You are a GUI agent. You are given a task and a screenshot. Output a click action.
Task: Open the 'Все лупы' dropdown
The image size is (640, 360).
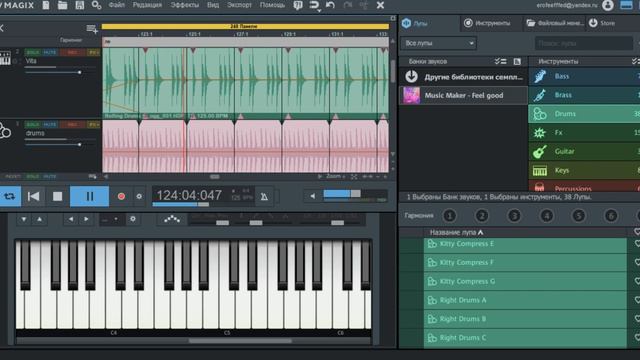438,43
